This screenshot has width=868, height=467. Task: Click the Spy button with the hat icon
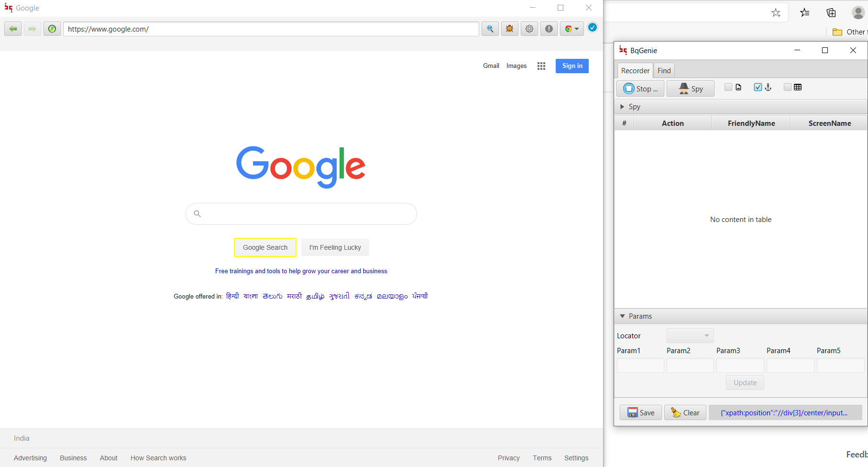tap(691, 89)
